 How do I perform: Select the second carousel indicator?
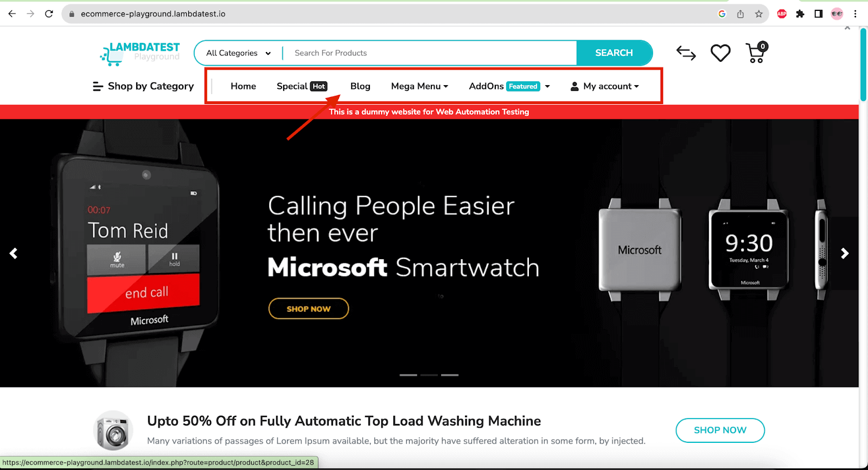tap(429, 375)
